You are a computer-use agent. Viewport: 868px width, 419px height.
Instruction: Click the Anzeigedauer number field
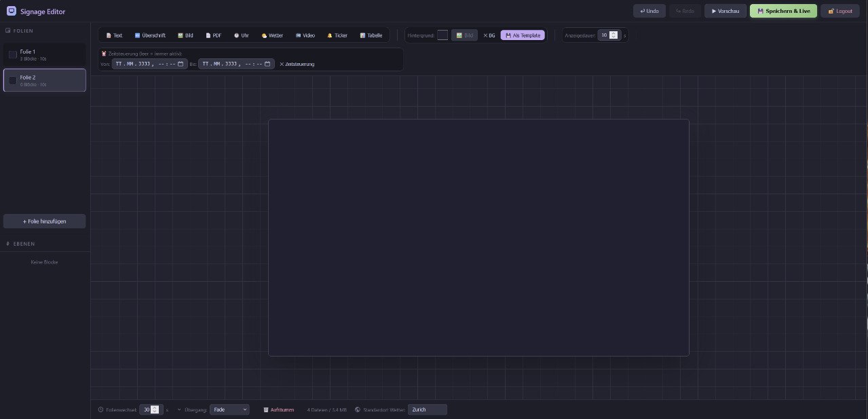point(609,35)
